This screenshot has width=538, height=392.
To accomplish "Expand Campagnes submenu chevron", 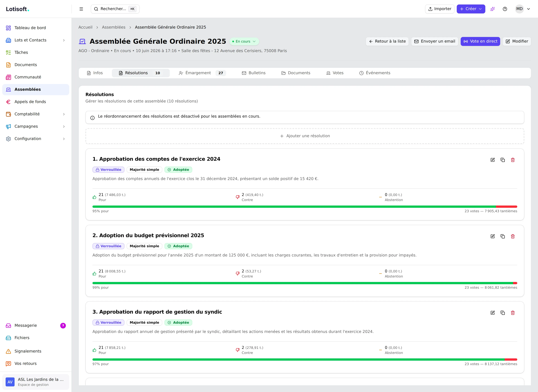I will (x=64, y=127).
